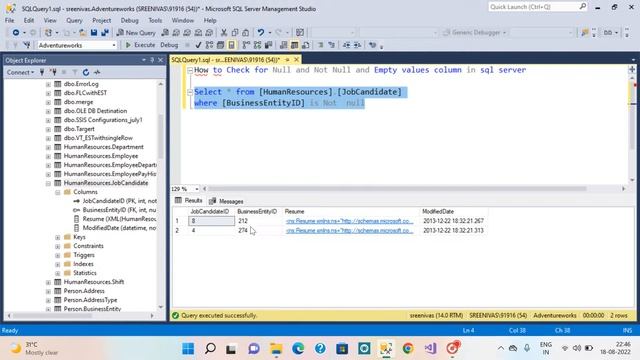Screen dimensions: 640x360
Task: Collapse the HumanResources.JobCandidate table node
Action: coord(48,183)
